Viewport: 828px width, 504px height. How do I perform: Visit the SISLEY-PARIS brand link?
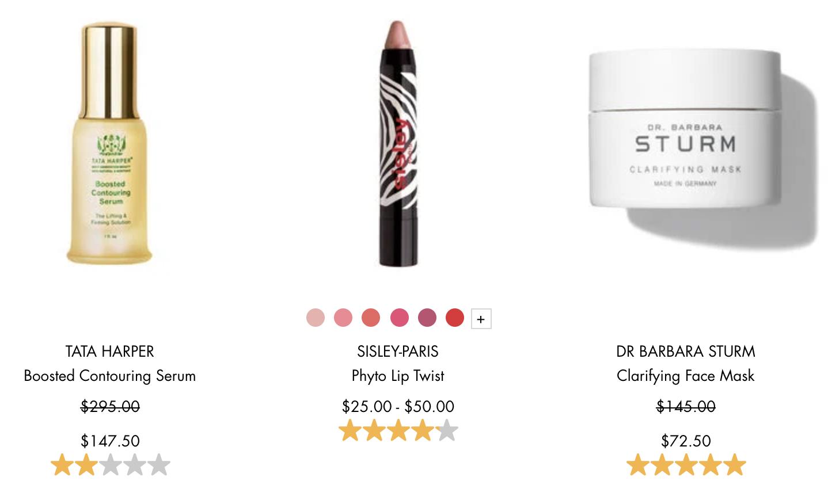click(x=398, y=352)
